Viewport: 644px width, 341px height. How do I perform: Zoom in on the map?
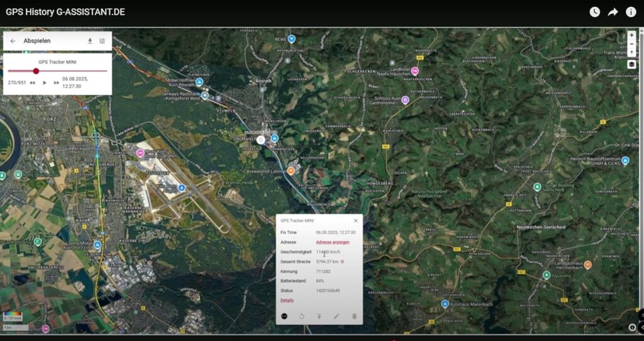click(631, 35)
